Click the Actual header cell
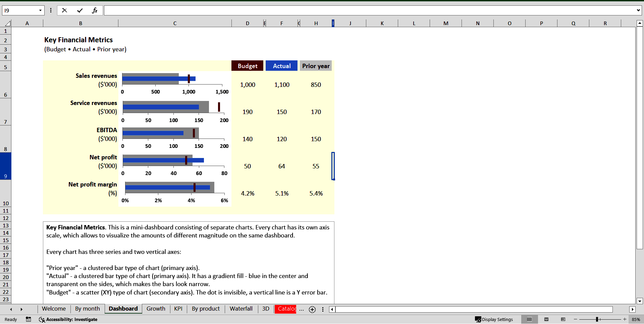Image resolution: width=644 pixels, height=324 pixels. click(282, 66)
